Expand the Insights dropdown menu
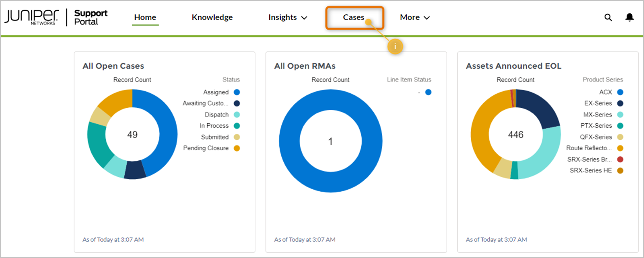The image size is (644, 258). click(x=288, y=18)
